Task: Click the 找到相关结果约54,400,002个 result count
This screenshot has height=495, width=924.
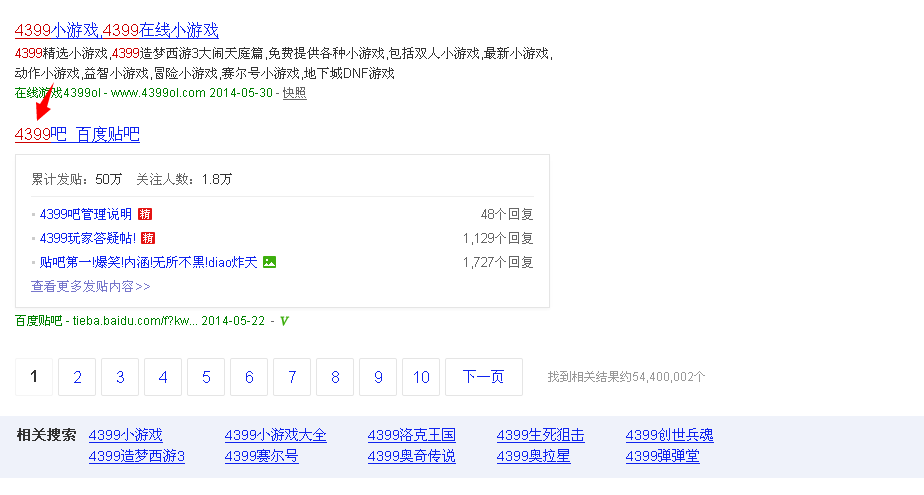Action: [626, 377]
